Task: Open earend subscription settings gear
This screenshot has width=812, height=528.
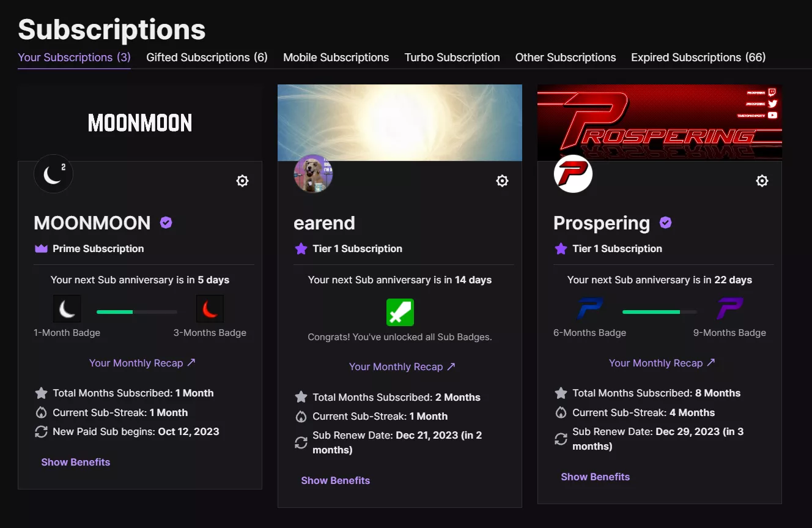Action: pyautogui.click(x=502, y=180)
